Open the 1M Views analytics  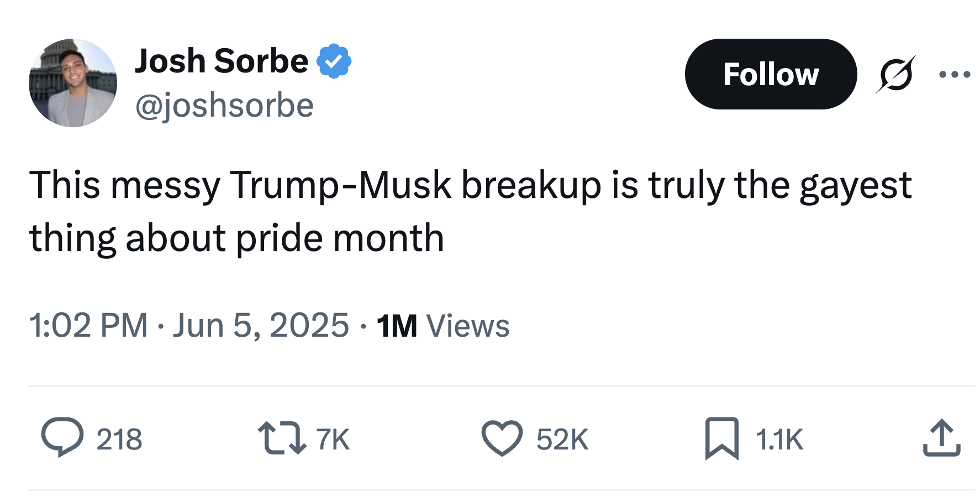pos(443,326)
